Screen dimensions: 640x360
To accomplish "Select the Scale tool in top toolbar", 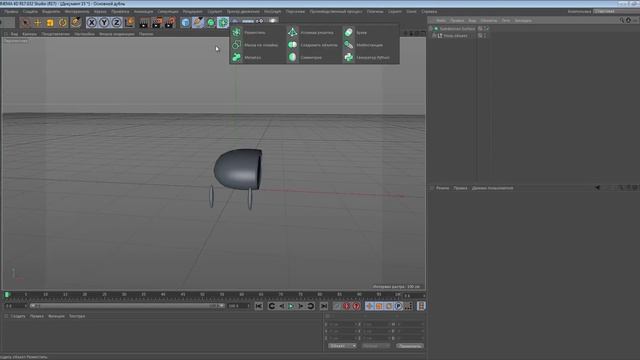I will pyautogui.click(x=50, y=22).
